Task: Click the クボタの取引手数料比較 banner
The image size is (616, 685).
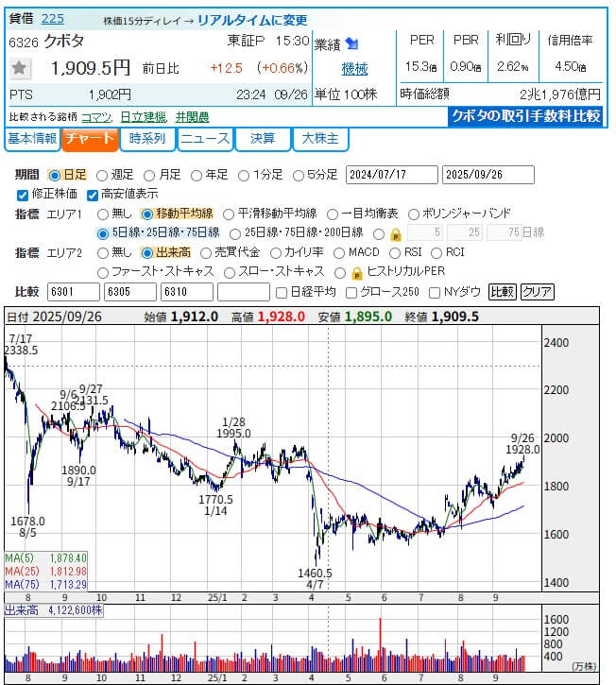Action: [525, 116]
